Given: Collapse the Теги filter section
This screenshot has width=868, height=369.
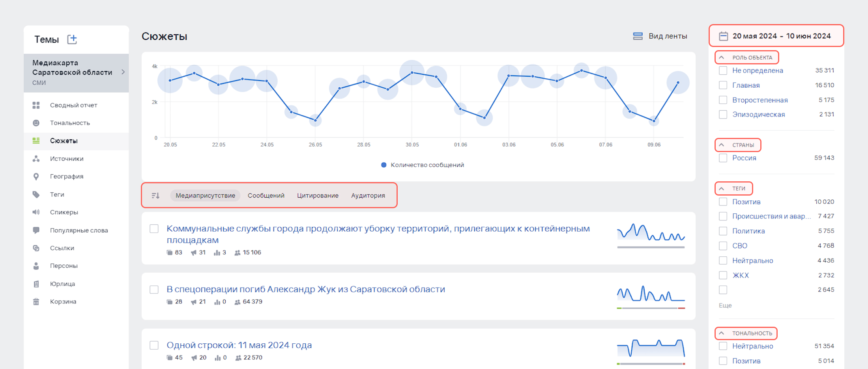Looking at the screenshot, I should pos(722,188).
